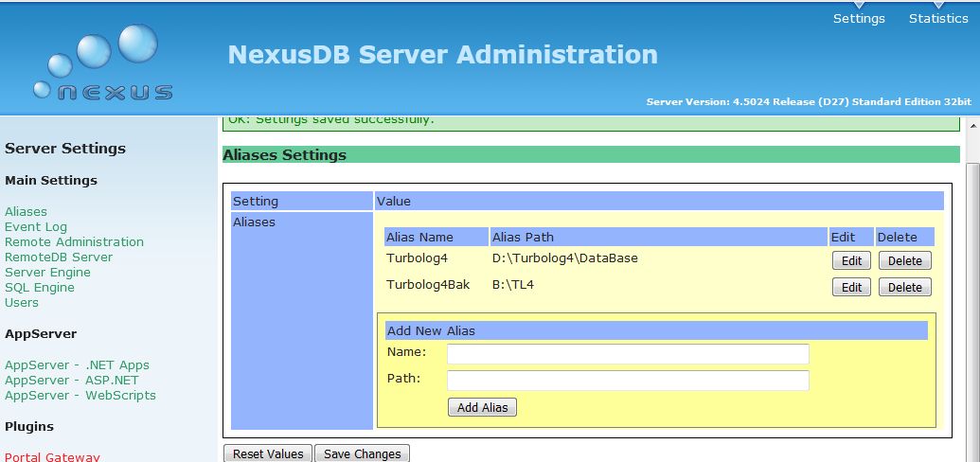This screenshot has height=462, width=980.
Task: Select the Turbolog4Bak alias name text
Action: point(427,284)
